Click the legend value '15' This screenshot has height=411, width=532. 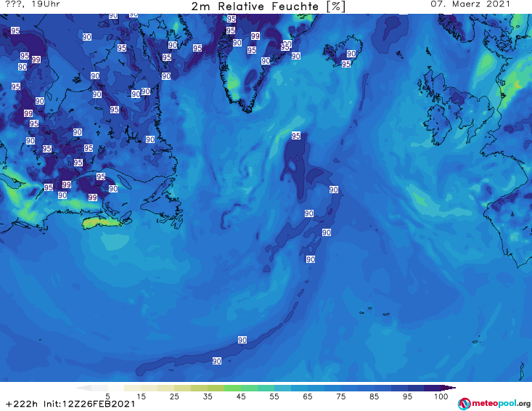[141, 396]
